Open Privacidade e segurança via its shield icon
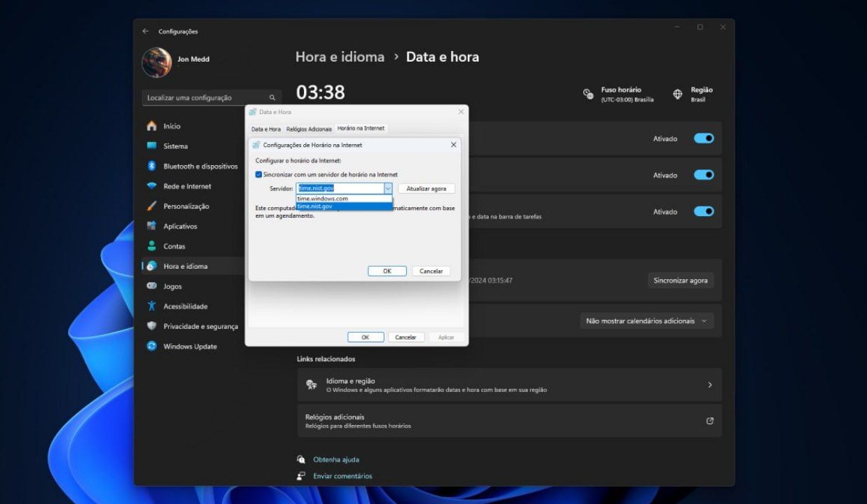Screen dimensions: 867x504 click(x=151, y=326)
